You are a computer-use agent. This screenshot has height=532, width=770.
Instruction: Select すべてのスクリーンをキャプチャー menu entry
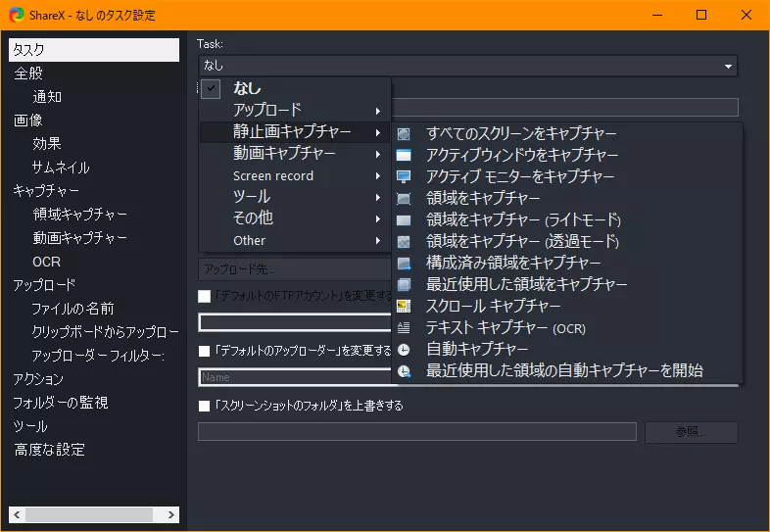[x=567, y=133]
